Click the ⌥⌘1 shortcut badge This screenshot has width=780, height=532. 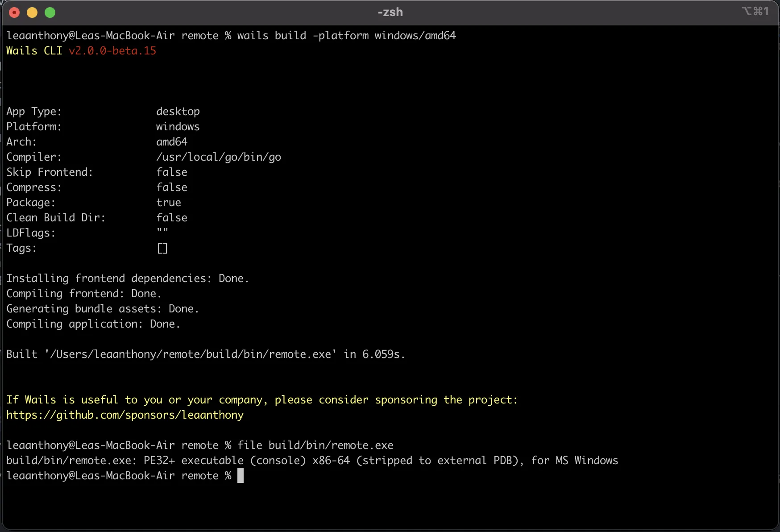point(756,11)
